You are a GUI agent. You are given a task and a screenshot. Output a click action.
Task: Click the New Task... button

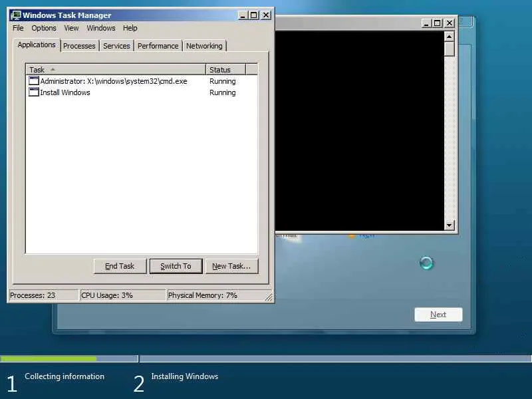click(x=231, y=266)
